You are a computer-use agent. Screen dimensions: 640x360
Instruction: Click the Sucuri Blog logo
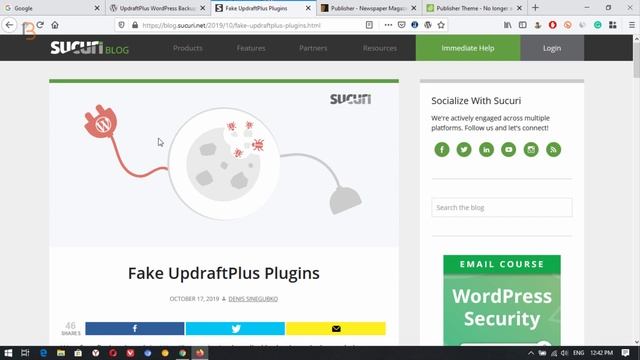89,48
